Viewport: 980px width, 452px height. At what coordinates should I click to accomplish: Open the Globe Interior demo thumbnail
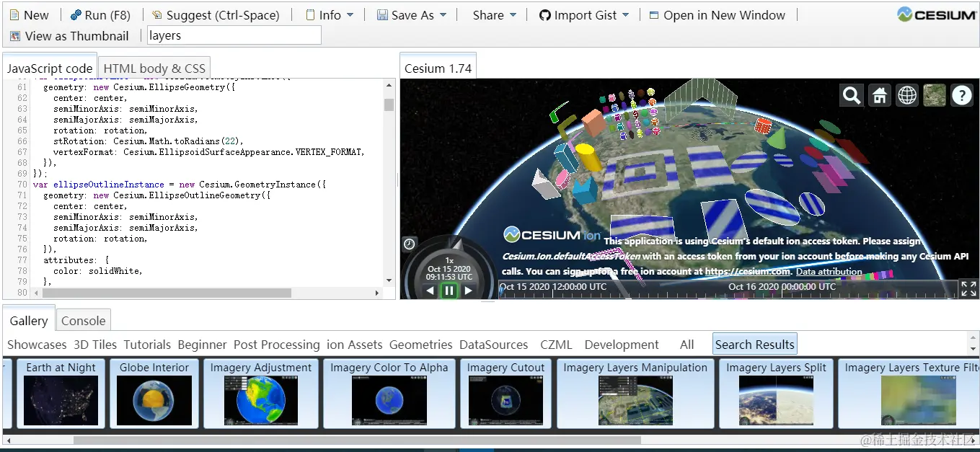[154, 393]
